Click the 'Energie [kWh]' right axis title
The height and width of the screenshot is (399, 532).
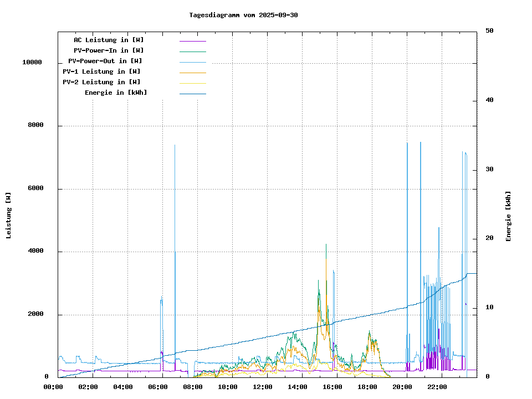[508, 216]
